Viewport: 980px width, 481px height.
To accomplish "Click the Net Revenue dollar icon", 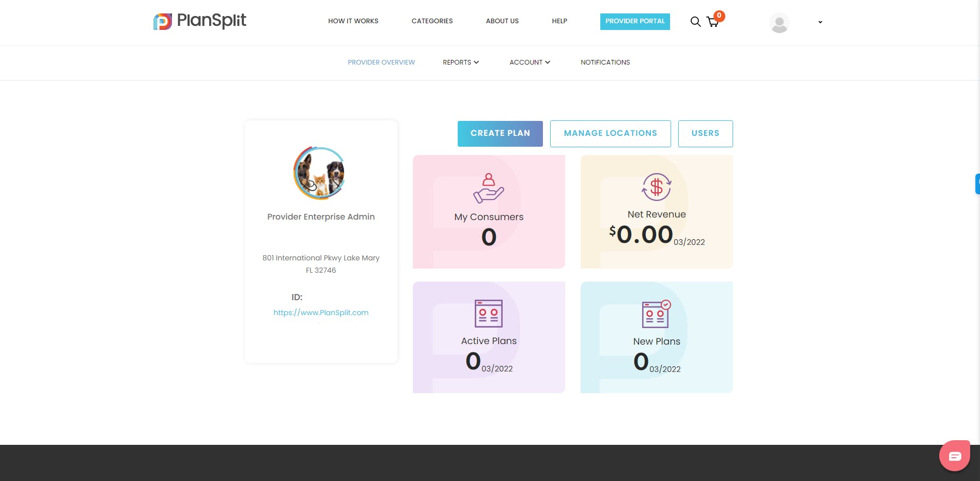I will coord(657,187).
